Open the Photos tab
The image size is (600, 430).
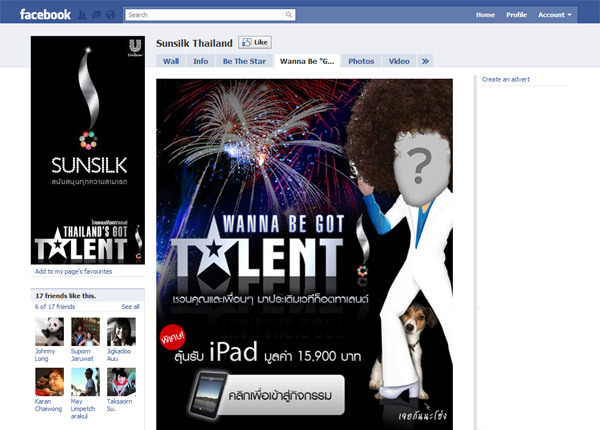click(x=361, y=61)
